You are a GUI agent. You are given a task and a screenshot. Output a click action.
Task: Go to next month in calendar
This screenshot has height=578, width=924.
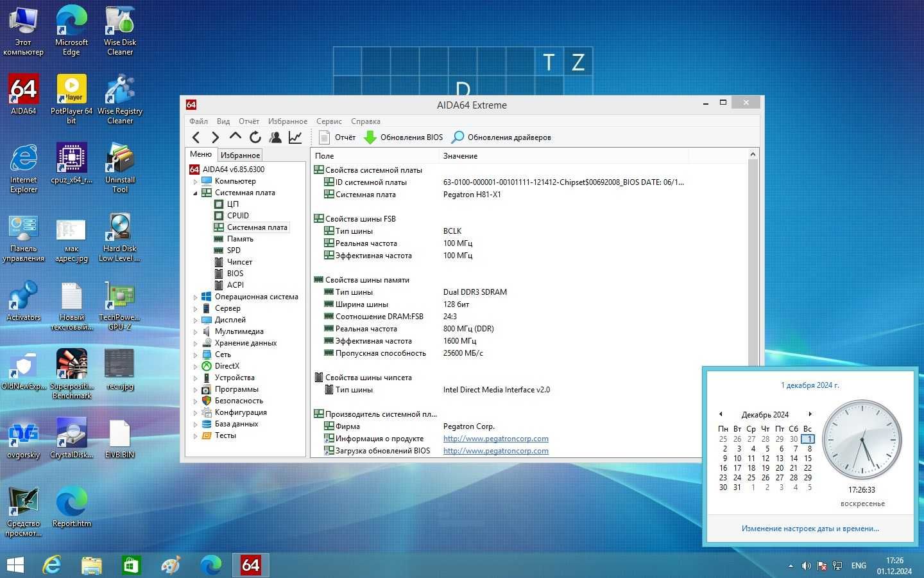pos(810,414)
